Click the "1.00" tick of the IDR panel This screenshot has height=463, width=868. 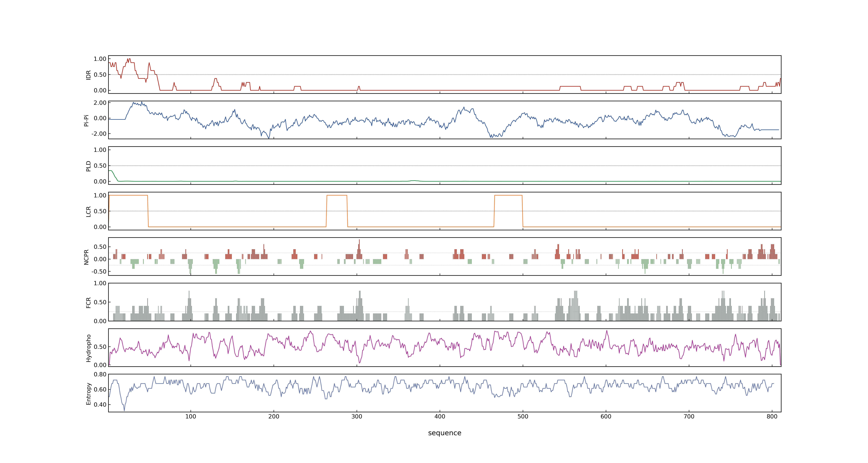tap(100, 59)
